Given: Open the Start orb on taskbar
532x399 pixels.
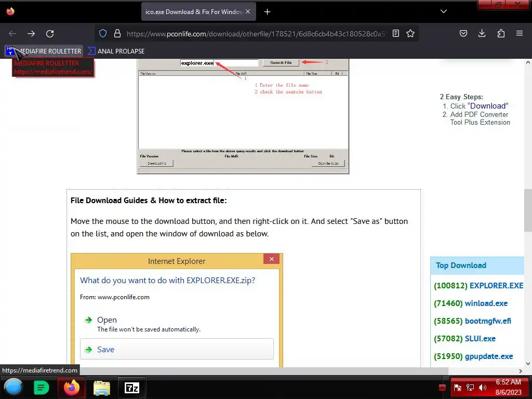Looking at the screenshot, I should 13,388.
